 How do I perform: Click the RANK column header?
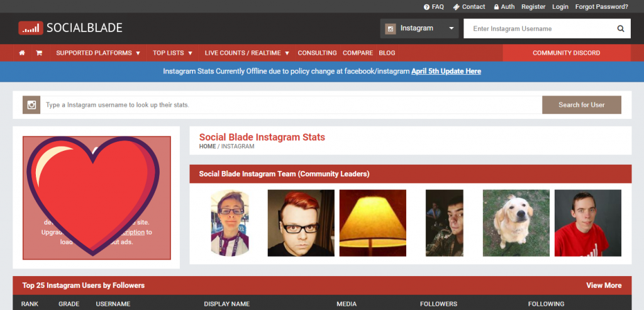click(30, 304)
